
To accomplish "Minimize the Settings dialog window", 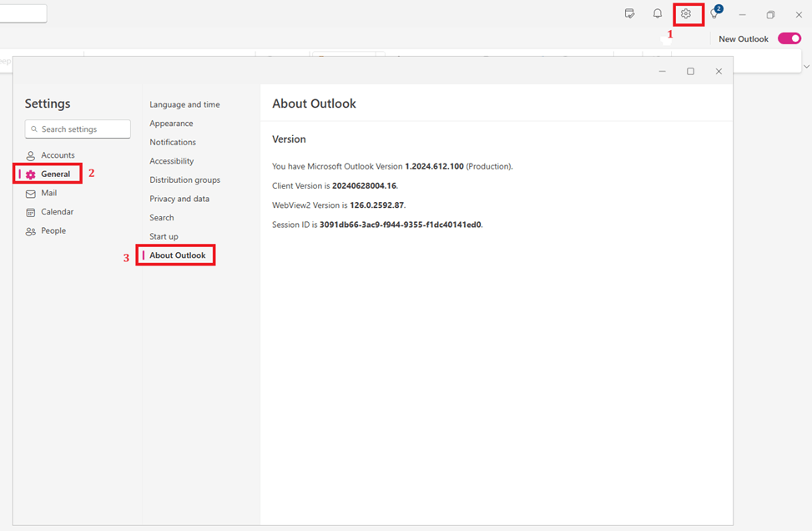I will pos(663,72).
